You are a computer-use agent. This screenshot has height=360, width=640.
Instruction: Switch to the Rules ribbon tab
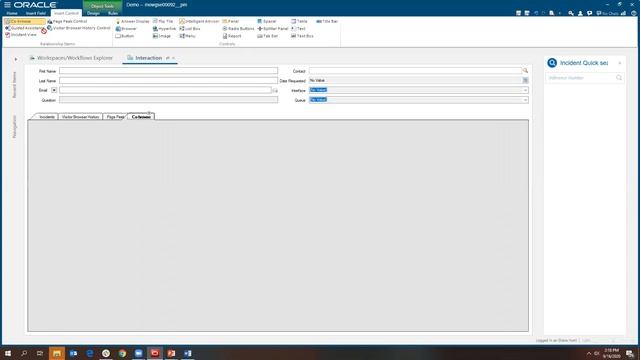click(113, 13)
